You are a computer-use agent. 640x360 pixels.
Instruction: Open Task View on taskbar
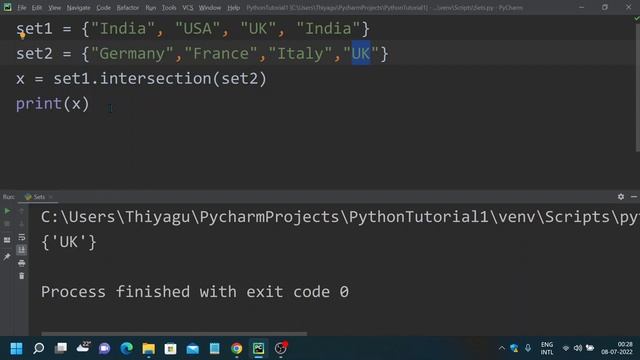[61, 348]
